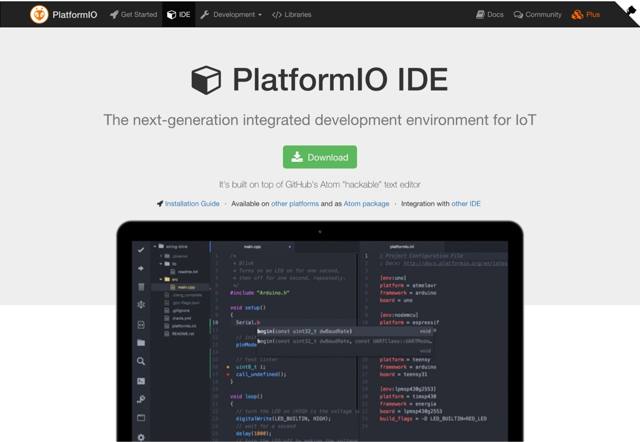Click the green Download button

(x=320, y=157)
